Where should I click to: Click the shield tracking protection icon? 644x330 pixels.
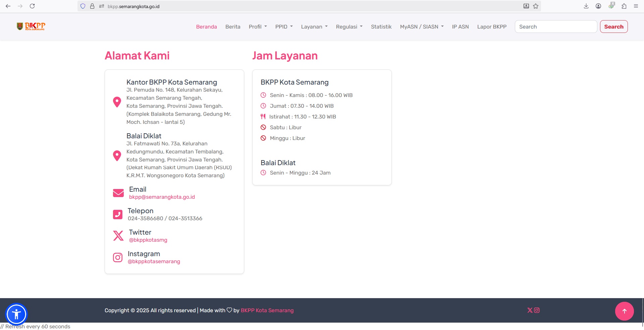tap(83, 6)
